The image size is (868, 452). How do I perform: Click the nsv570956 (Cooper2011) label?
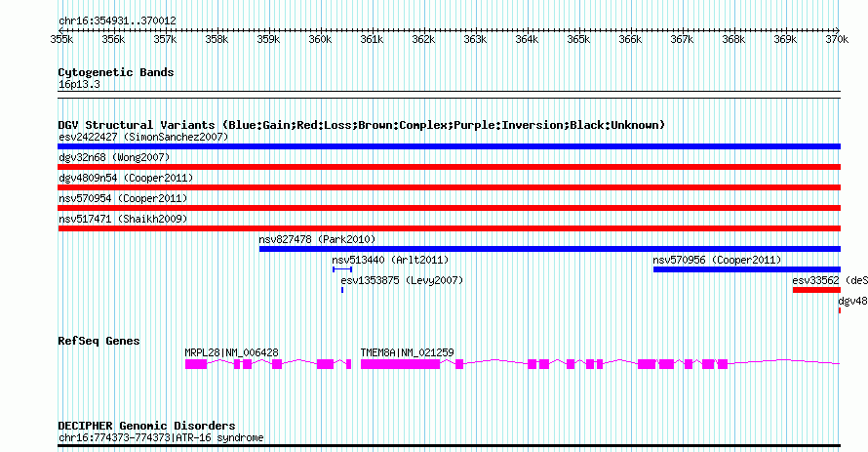pos(717,260)
